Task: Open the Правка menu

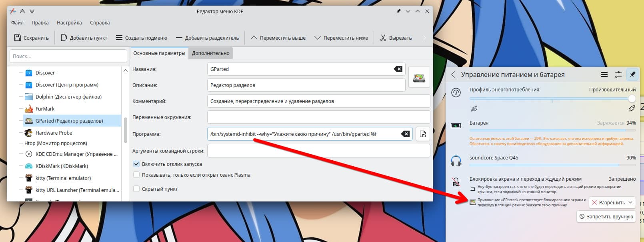Action: point(40,23)
